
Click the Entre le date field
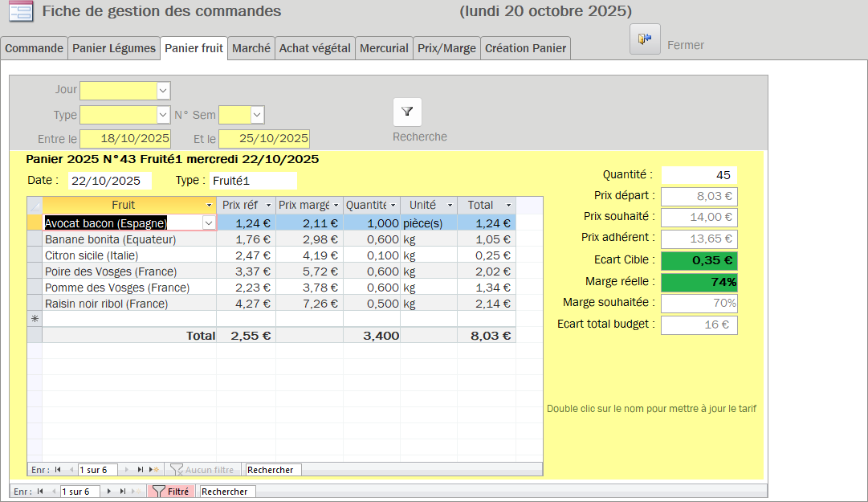[124, 139]
